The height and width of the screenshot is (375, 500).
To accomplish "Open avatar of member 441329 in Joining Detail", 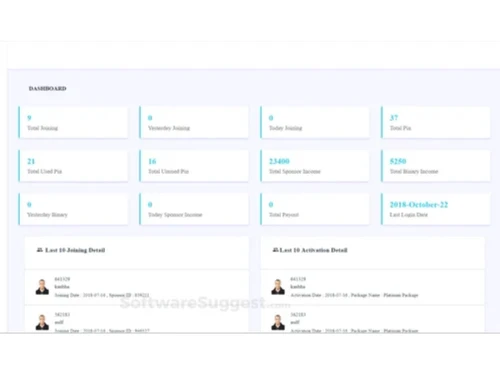I will 42,287.
